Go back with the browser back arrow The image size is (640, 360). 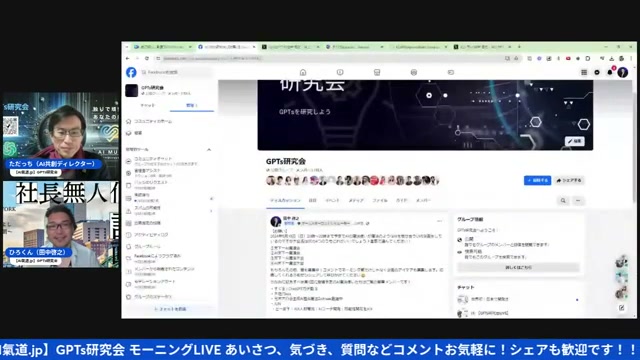tap(128, 58)
